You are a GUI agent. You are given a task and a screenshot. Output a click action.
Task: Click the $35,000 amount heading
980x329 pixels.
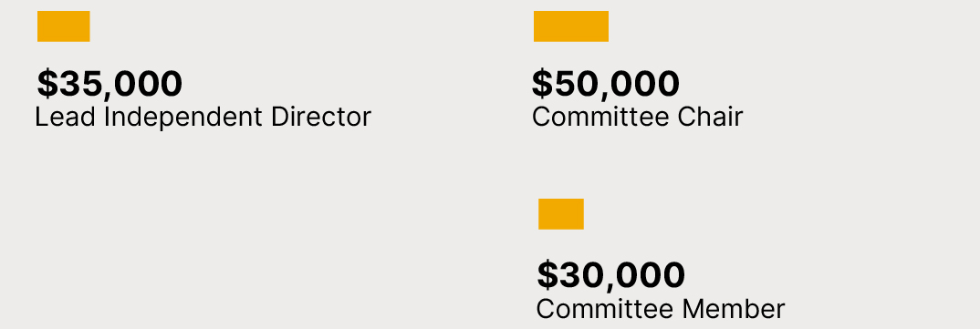110,84
